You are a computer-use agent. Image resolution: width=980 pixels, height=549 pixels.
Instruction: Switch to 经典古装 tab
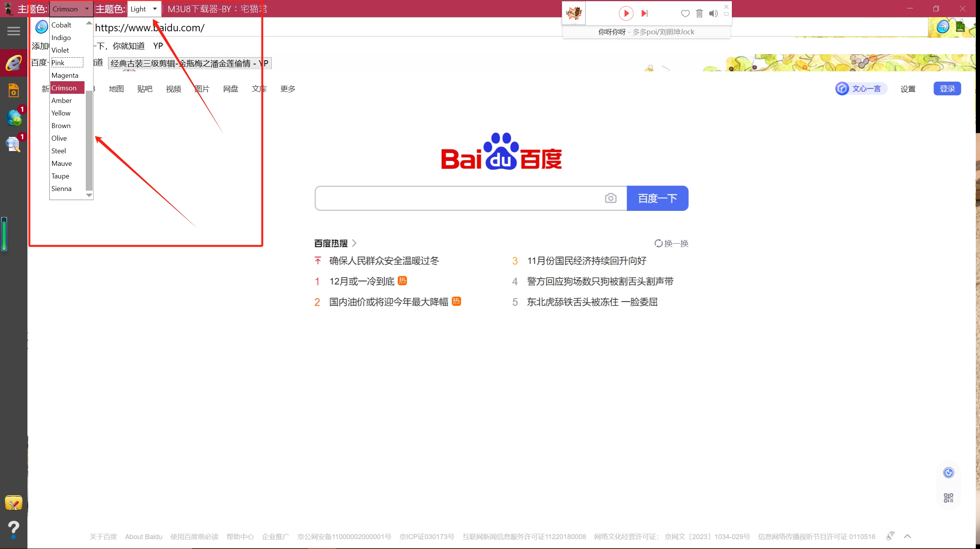(190, 63)
